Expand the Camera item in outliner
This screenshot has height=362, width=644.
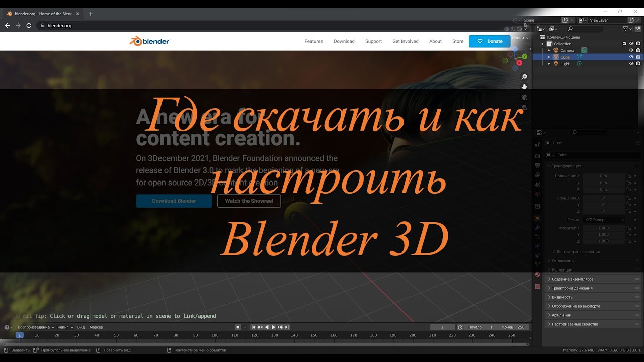[550, 50]
